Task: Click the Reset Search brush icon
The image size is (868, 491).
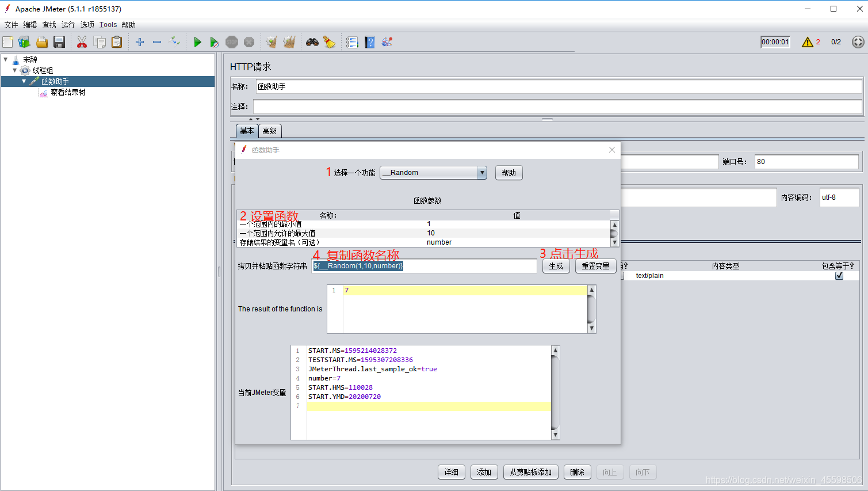Action: [x=330, y=42]
